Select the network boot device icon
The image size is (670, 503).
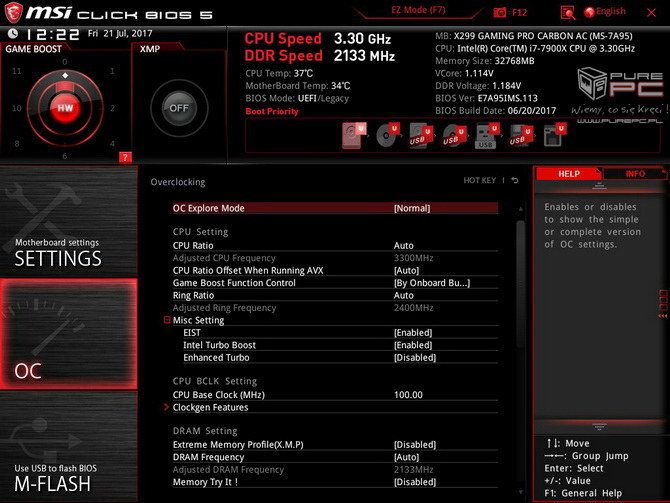(555, 135)
